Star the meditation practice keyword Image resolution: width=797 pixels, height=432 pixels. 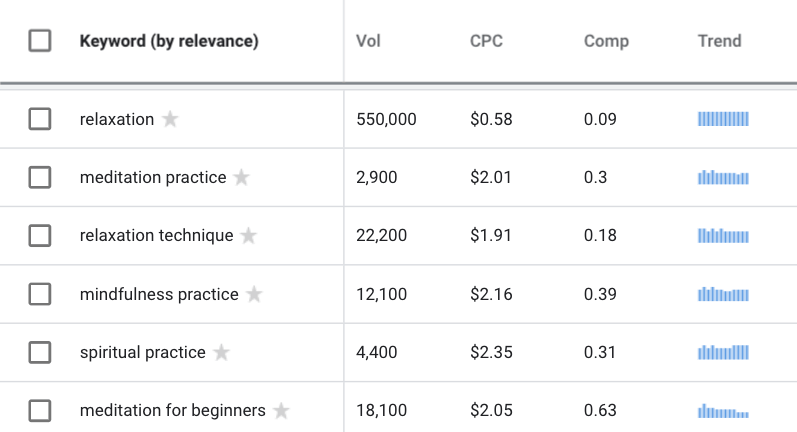[241, 177]
